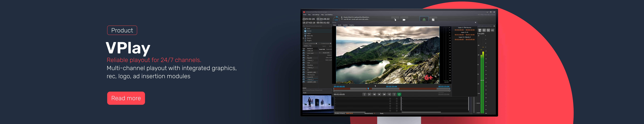The image size is (644, 124).
Task: Jump to the out point
Action: [x=389, y=94]
